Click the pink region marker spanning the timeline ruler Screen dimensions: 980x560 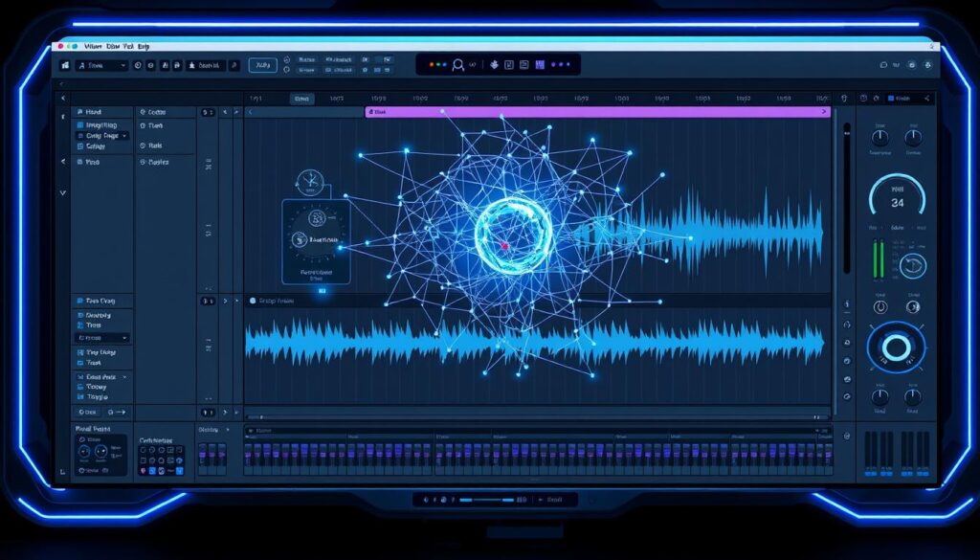coord(593,112)
